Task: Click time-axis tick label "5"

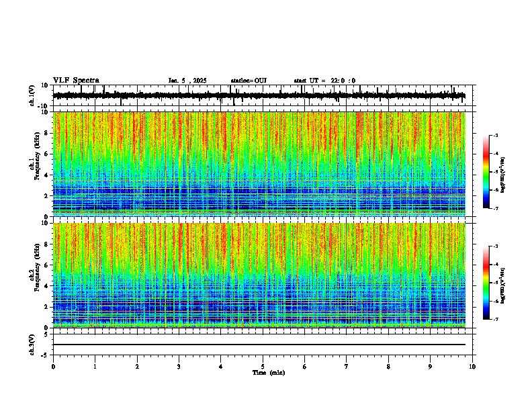Action: pyautogui.click(x=263, y=367)
